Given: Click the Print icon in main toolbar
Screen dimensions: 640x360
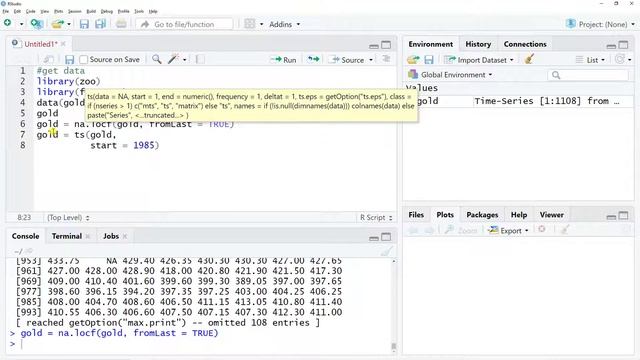Looking at the screenshot, I should 121,24.
